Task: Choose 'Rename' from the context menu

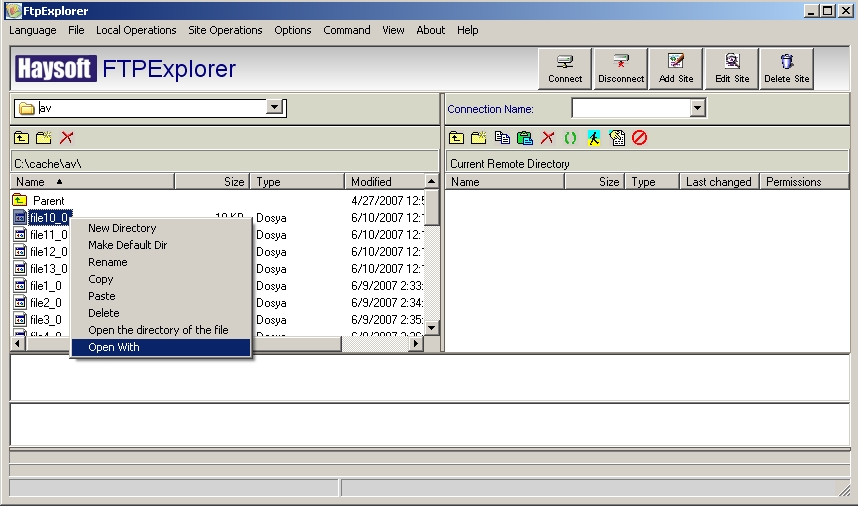Action: pyautogui.click(x=107, y=262)
